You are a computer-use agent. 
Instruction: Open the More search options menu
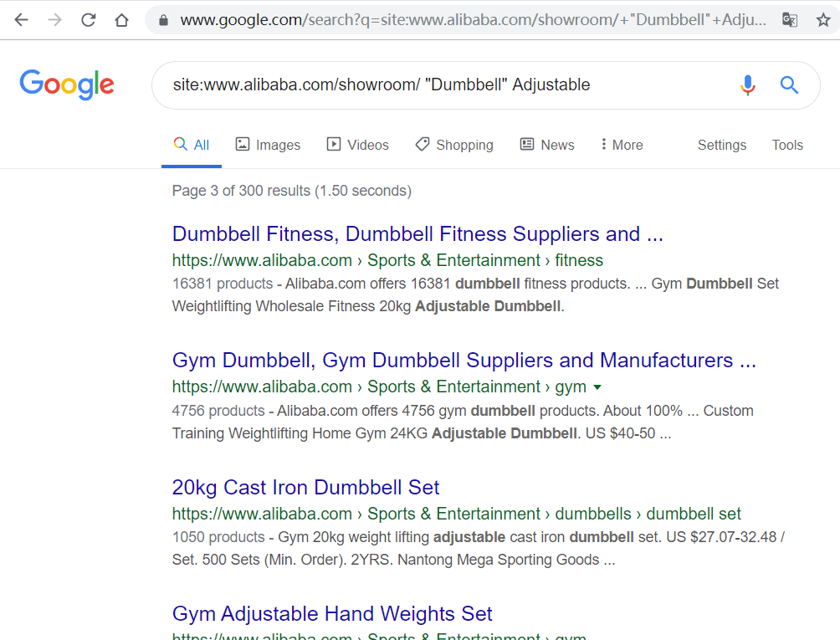coord(622,145)
